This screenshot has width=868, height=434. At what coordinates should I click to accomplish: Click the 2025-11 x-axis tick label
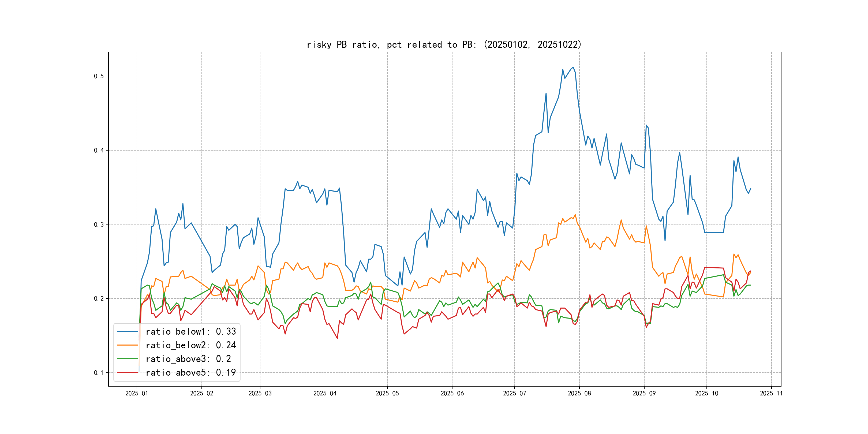point(771,393)
